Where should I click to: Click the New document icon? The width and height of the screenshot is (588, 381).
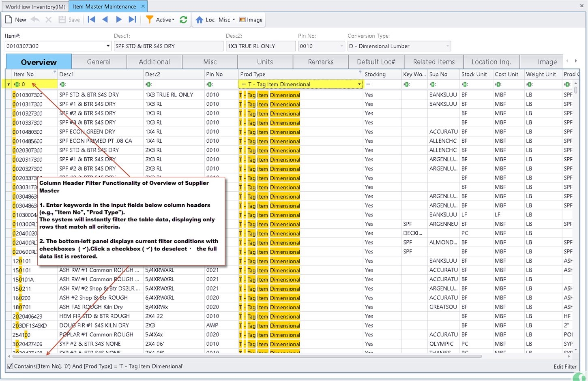pyautogui.click(x=9, y=19)
